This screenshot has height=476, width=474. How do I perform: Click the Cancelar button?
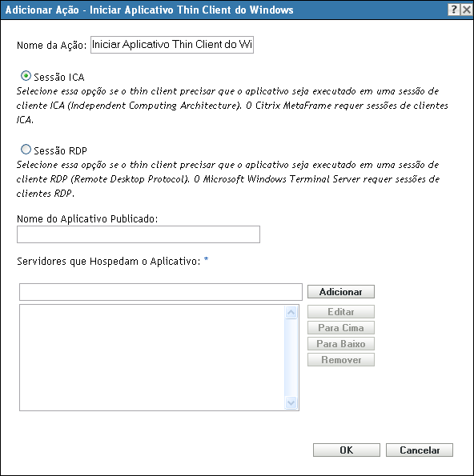(420, 450)
